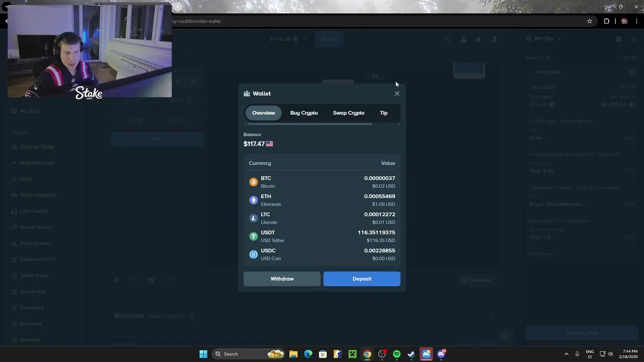Open Minecraft from the taskbar
The image size is (644, 362).
click(352, 354)
